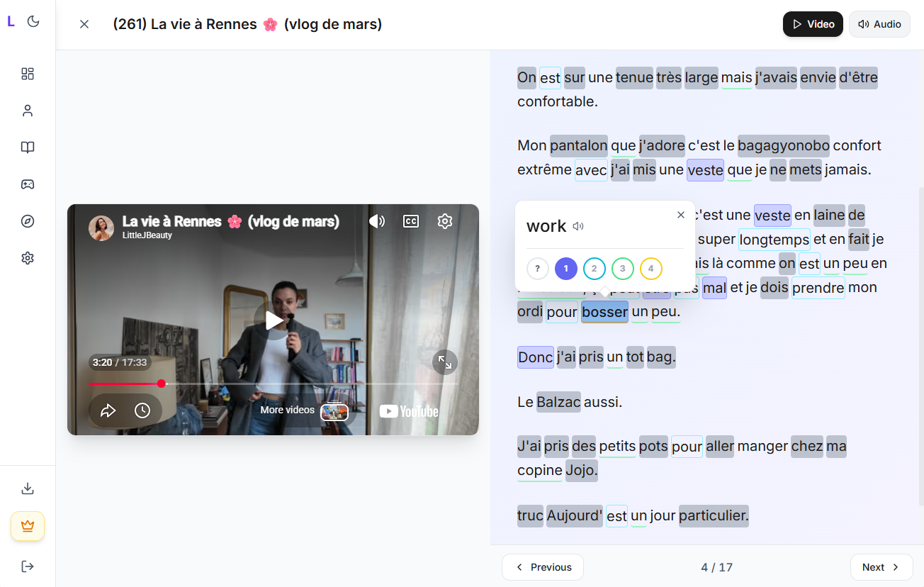The height and width of the screenshot is (587, 924).
Task: Open the video settings gear
Action: (445, 221)
